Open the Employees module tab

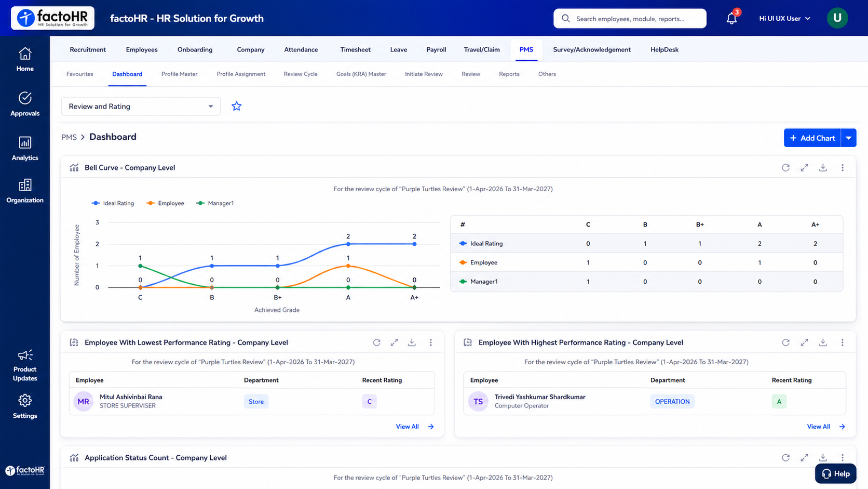click(x=142, y=49)
